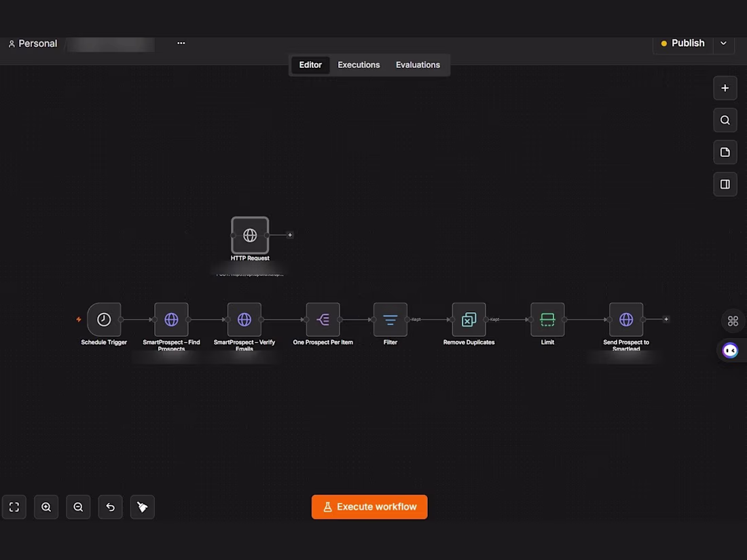Click the Schedule Trigger label text
747x560 pixels.
[104, 342]
